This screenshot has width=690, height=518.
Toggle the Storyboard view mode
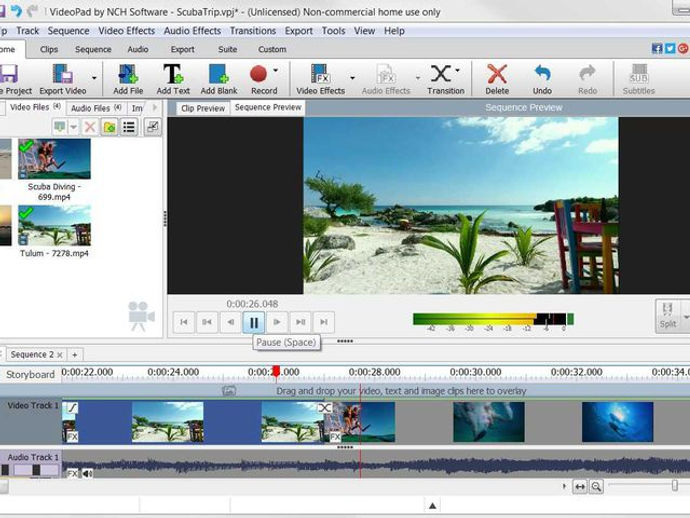(x=30, y=375)
